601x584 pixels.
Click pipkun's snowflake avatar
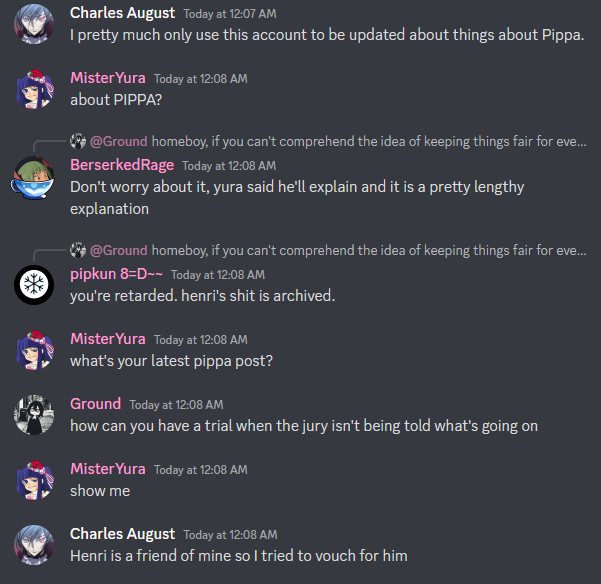pyautogui.click(x=34, y=285)
